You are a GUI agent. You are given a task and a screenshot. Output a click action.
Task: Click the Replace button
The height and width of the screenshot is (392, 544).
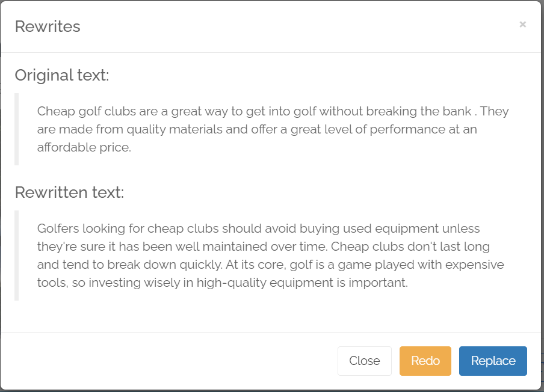[493, 361]
